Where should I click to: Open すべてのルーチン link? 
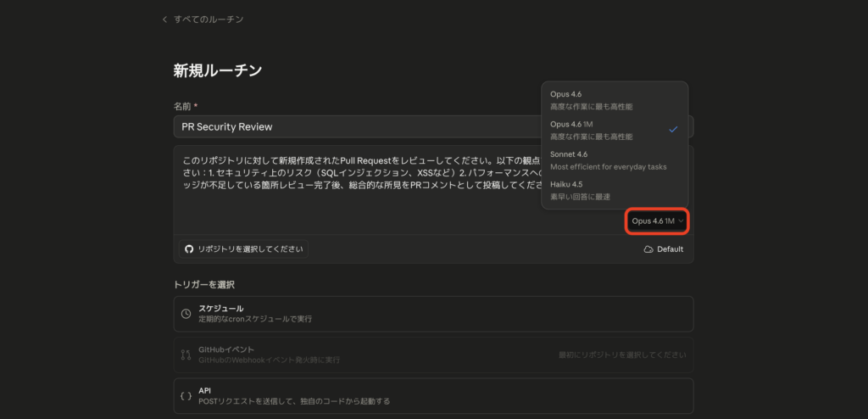(209, 20)
